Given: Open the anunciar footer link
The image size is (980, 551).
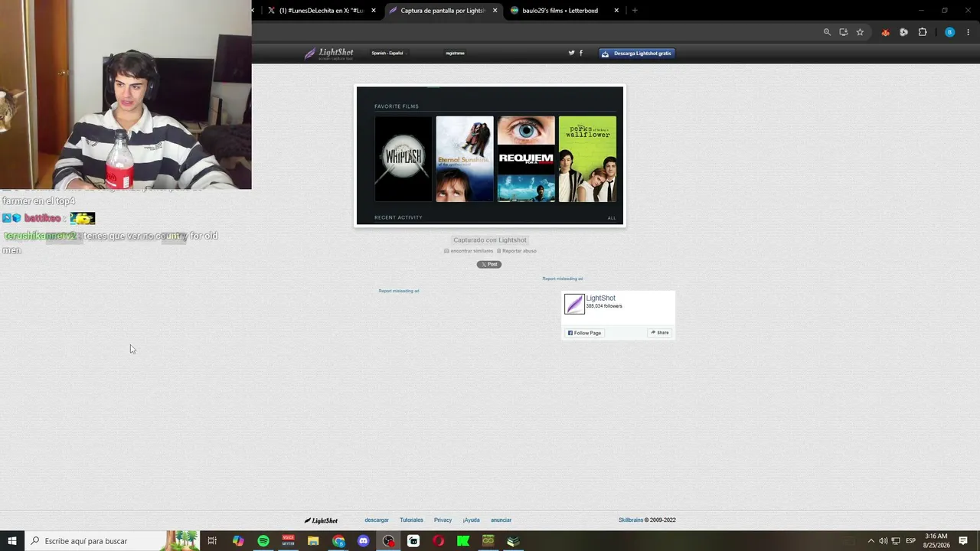Looking at the screenshot, I should coord(501,520).
